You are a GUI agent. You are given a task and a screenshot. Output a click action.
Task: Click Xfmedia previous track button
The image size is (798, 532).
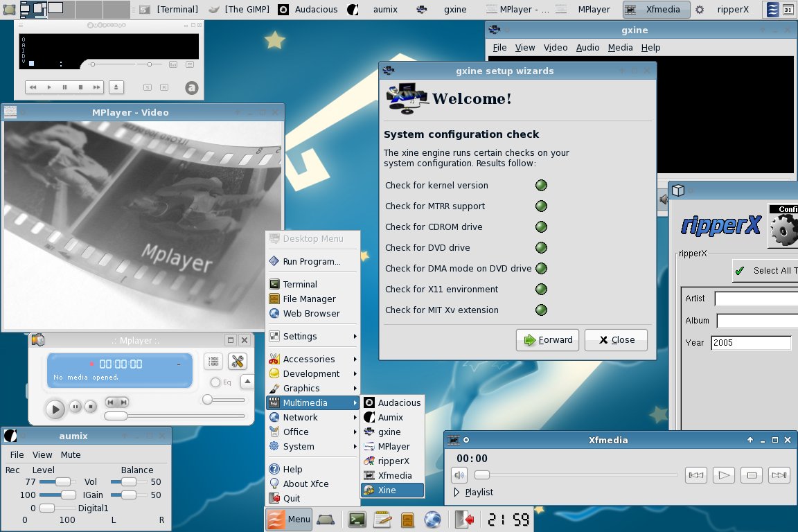(695, 475)
